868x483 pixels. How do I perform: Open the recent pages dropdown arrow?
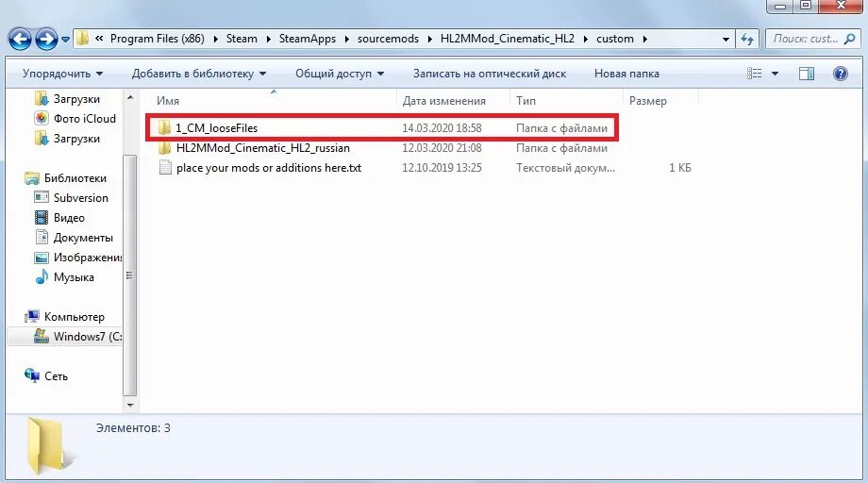[65, 40]
